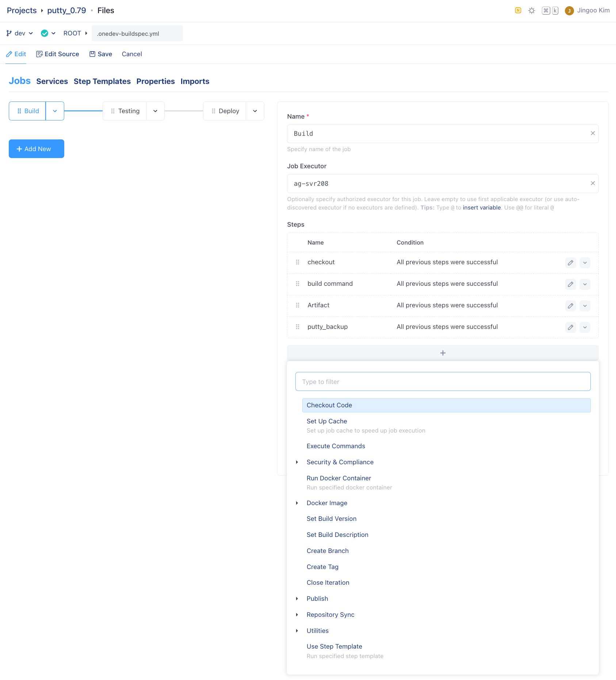The width and height of the screenshot is (616, 680).
Task: Open the build status checkmark dropdown
Action: pos(49,33)
